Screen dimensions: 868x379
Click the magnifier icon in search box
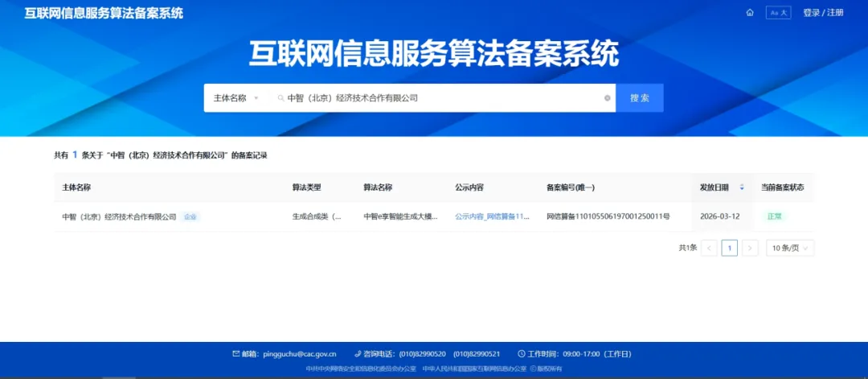click(280, 98)
